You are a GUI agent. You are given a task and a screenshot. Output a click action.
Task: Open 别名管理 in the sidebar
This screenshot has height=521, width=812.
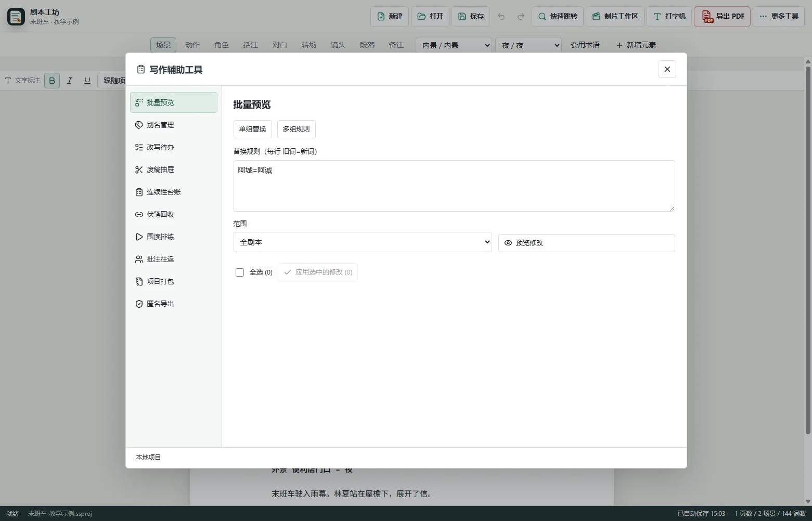(x=174, y=125)
